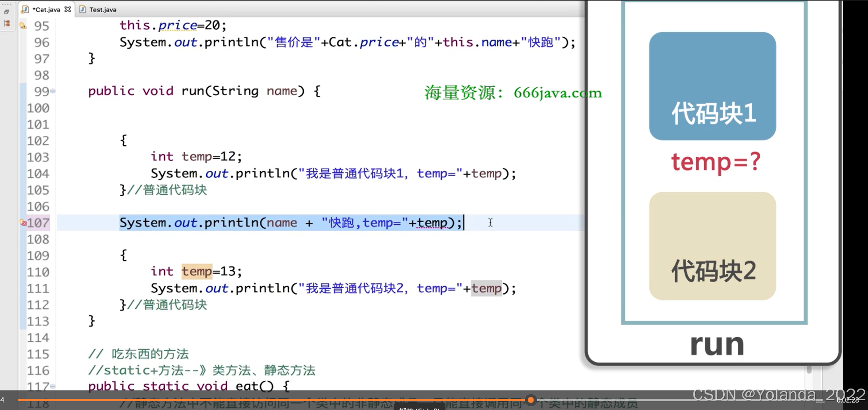Click the comment '//普通代码块' on line 105

[167, 190]
